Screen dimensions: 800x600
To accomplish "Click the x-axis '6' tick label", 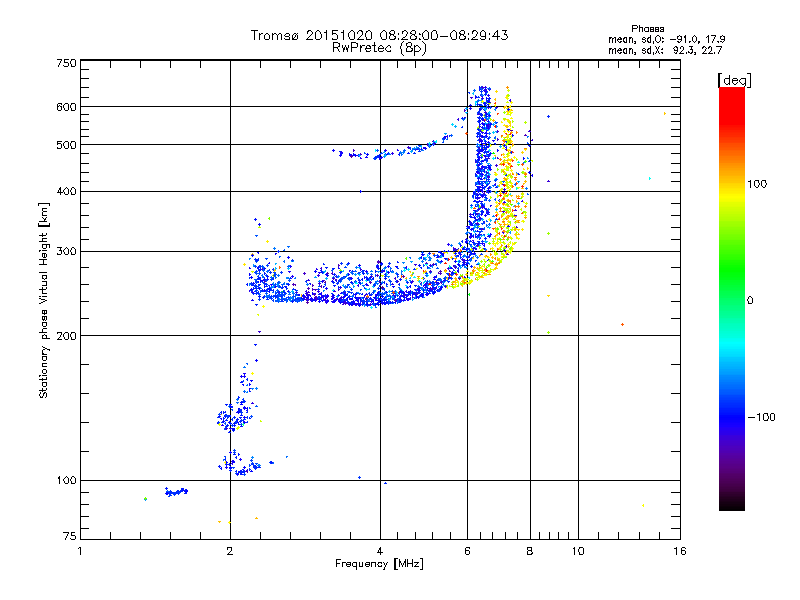I will pos(467,551).
